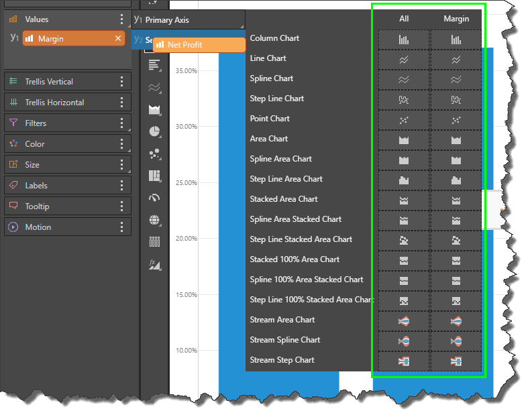This screenshot has height=419, width=532.
Task: Apply Line Chart to the Margin measure
Action: point(456,60)
